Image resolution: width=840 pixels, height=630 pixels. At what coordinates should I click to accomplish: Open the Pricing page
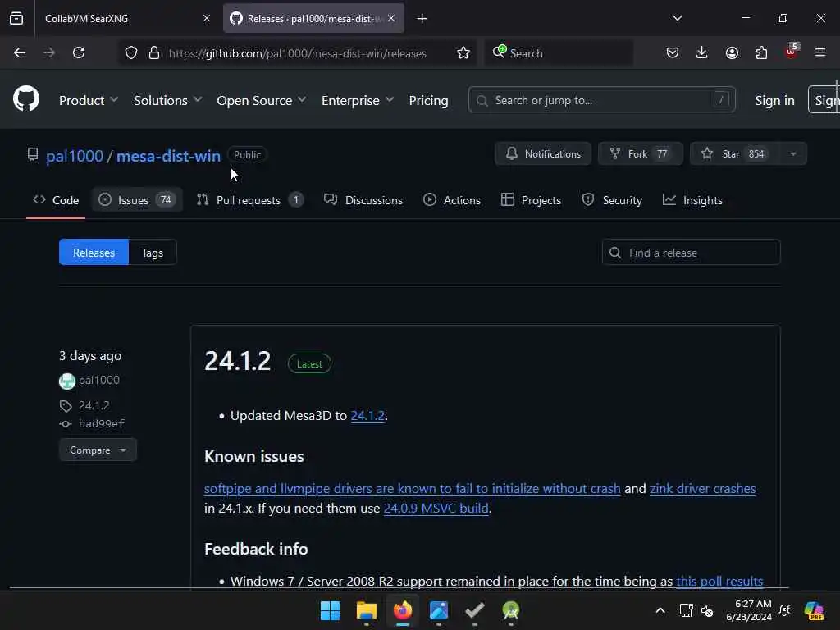point(428,100)
